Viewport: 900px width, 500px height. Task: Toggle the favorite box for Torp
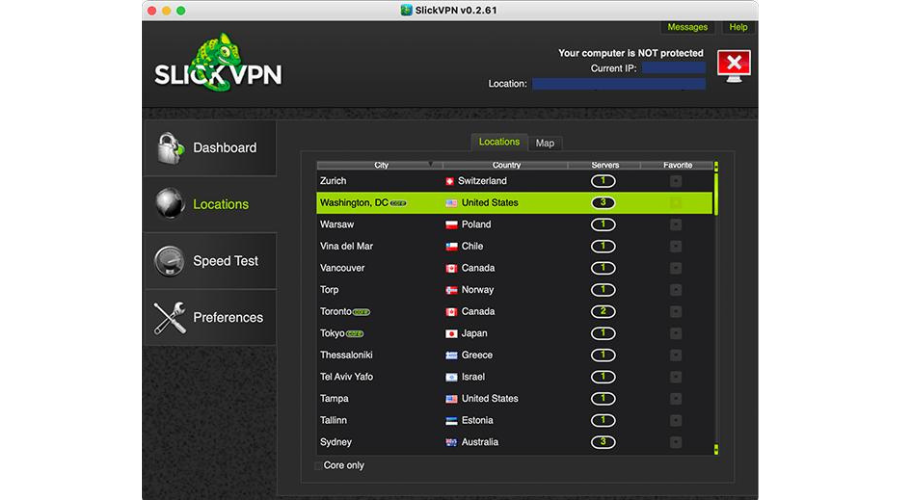pos(676,290)
